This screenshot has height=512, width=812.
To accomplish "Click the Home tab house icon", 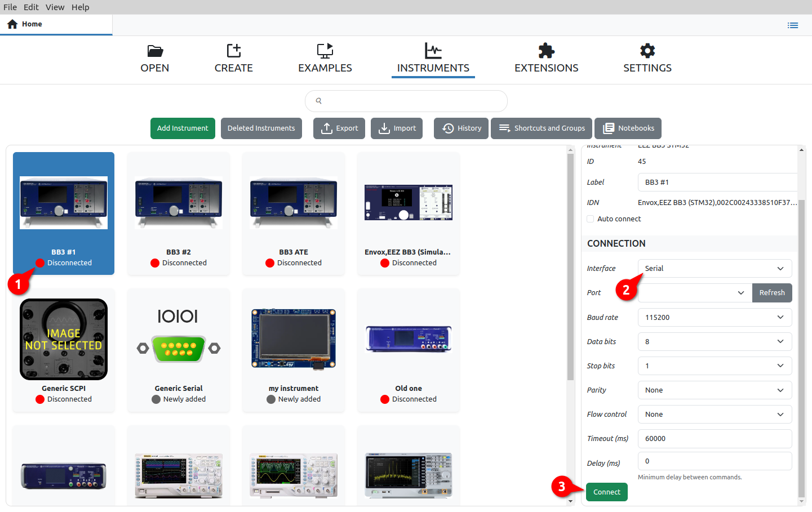I will click(12, 24).
